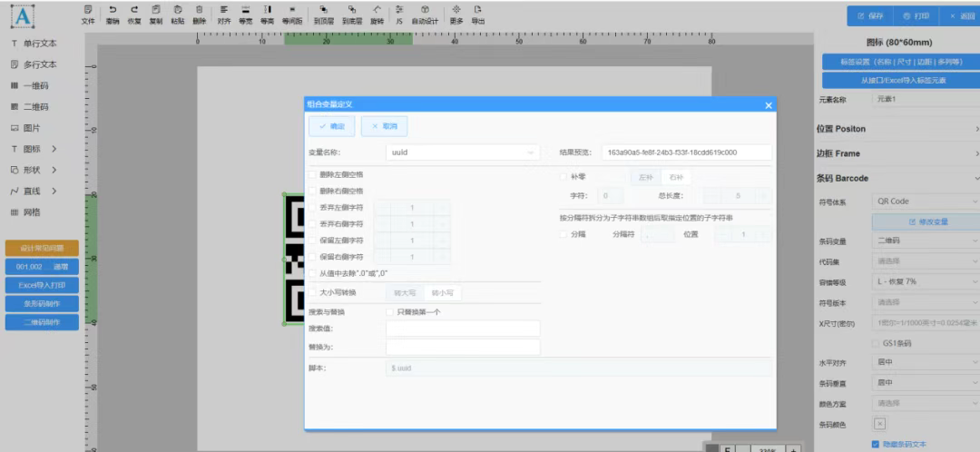Open 符号体系 QR Code dropdown

(x=926, y=201)
